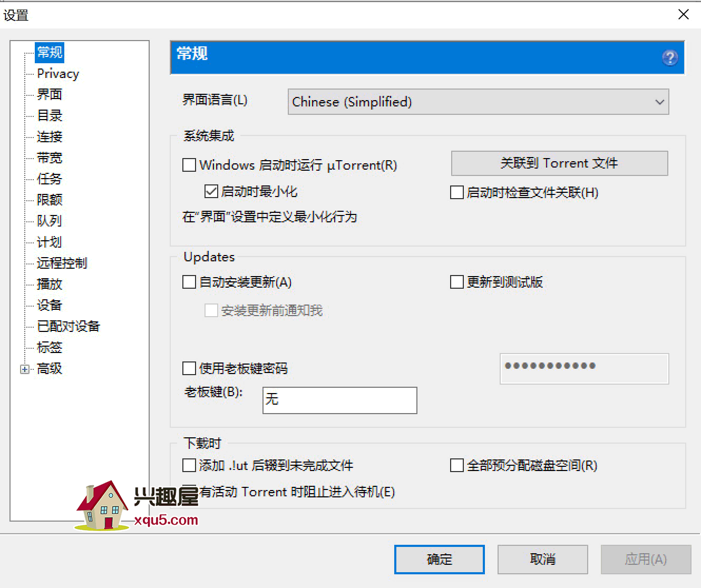Screen dimensions: 701x588
Task: Cancel dialog with 取消 button
Action: [x=542, y=559]
